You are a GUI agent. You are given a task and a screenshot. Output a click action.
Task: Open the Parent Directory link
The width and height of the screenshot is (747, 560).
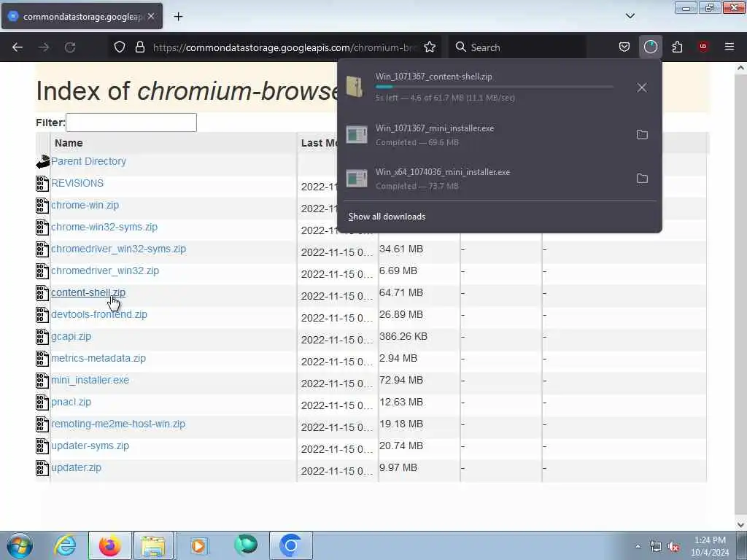point(88,161)
